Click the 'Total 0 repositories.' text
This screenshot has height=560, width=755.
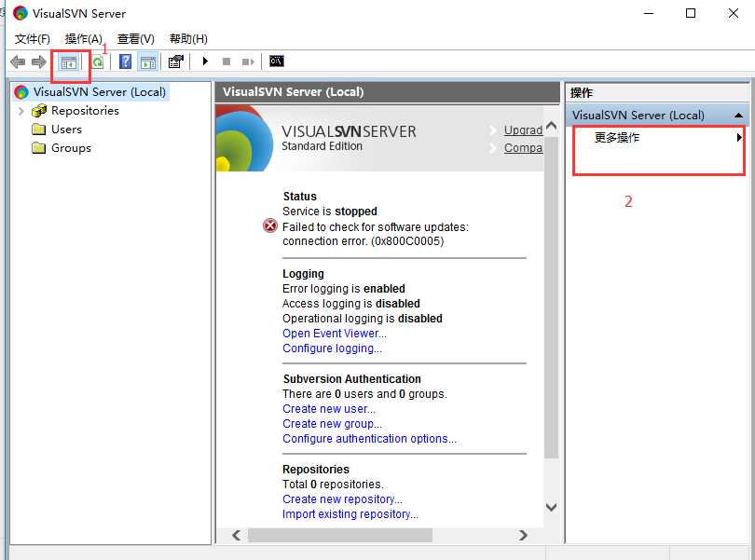333,485
